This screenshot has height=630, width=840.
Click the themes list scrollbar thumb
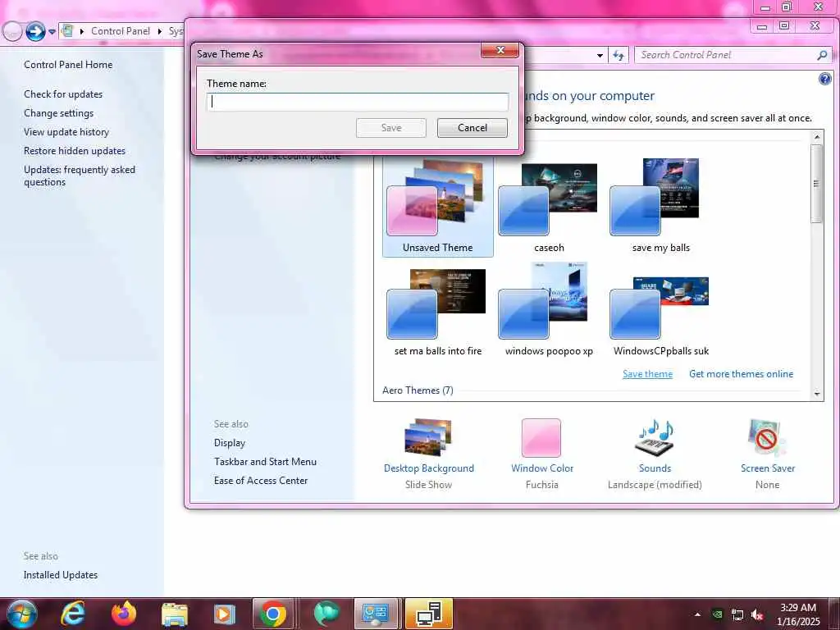click(817, 184)
